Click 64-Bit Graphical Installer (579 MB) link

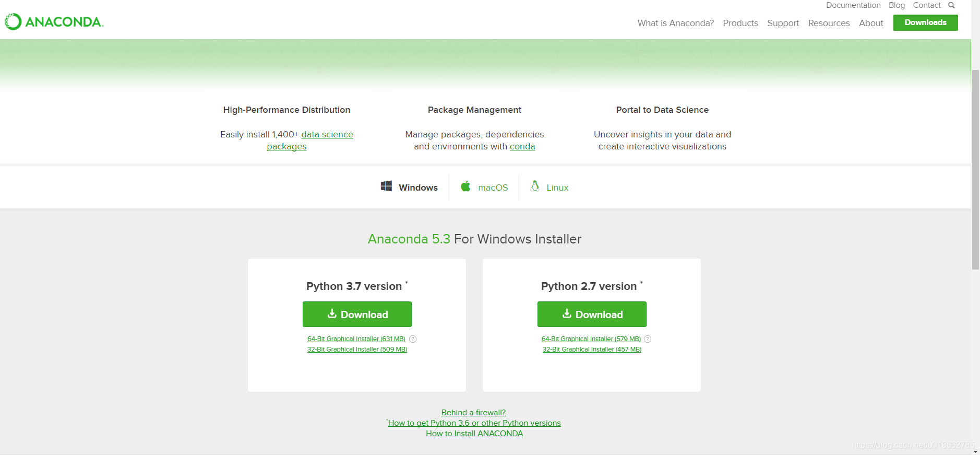591,339
